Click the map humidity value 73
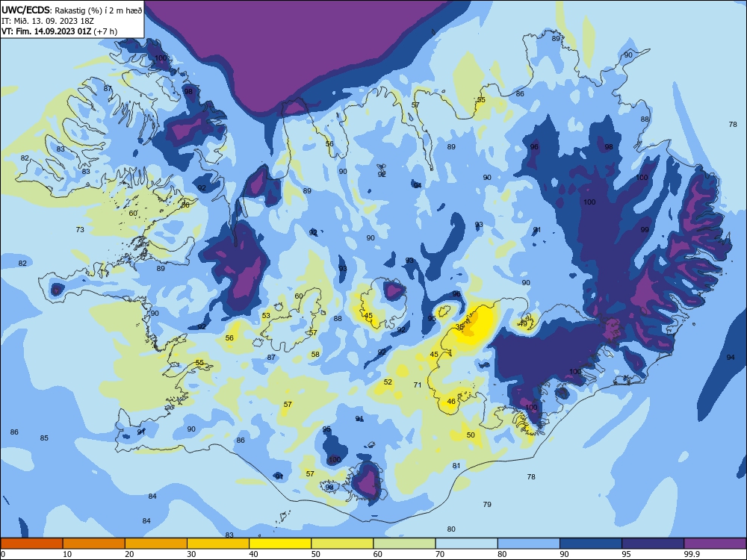Image resolution: width=747 pixels, height=560 pixels. click(80, 229)
